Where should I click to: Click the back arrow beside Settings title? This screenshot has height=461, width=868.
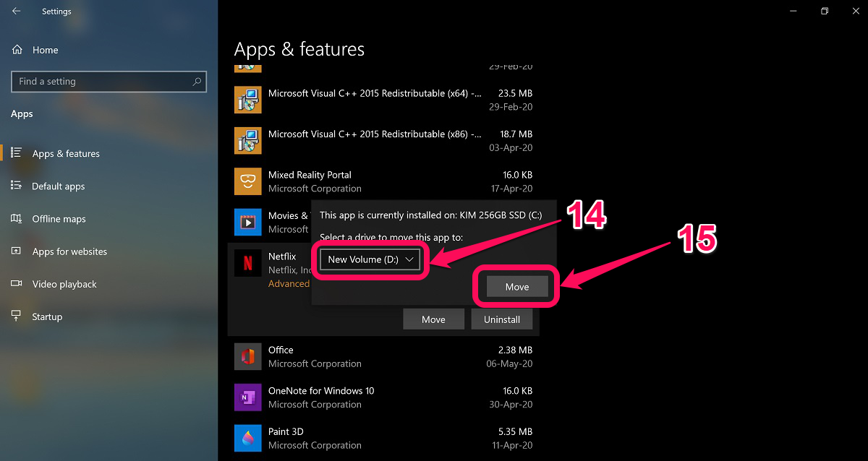click(x=17, y=11)
